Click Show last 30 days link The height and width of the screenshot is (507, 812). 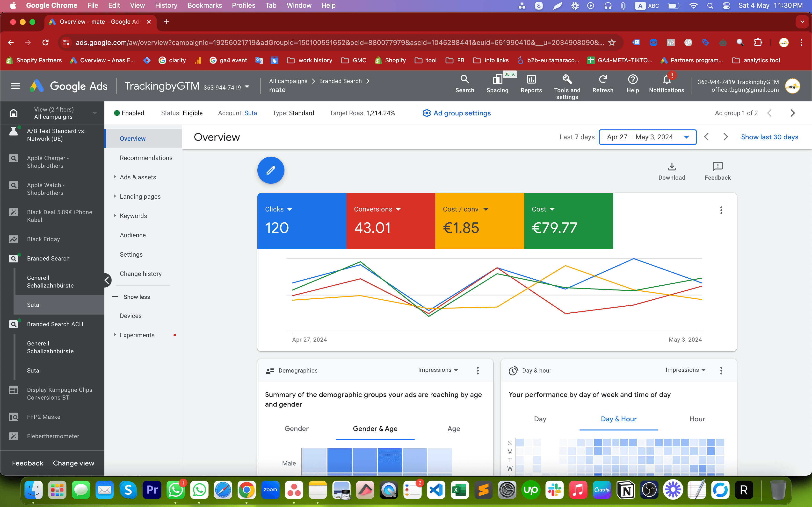(x=769, y=137)
